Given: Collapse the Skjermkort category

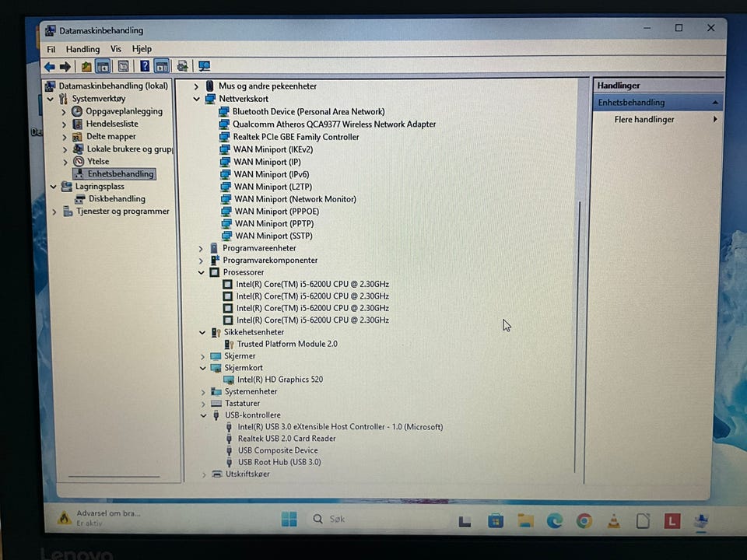Looking at the screenshot, I should [202, 368].
